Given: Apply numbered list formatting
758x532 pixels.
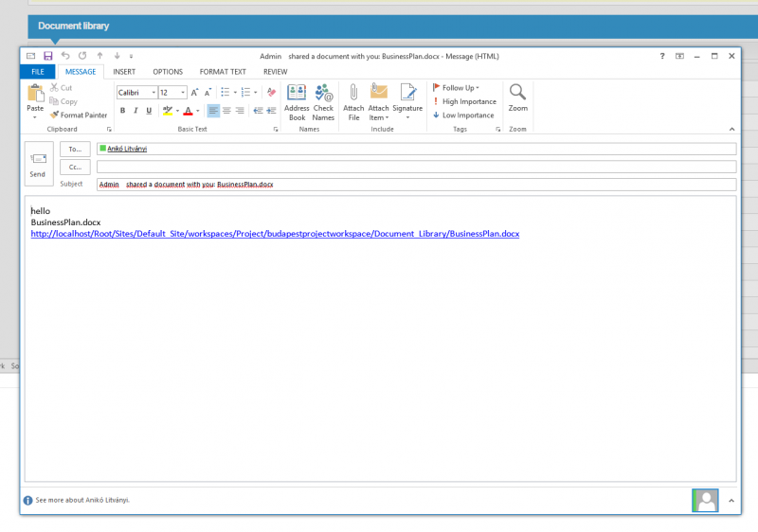Looking at the screenshot, I should point(245,92).
